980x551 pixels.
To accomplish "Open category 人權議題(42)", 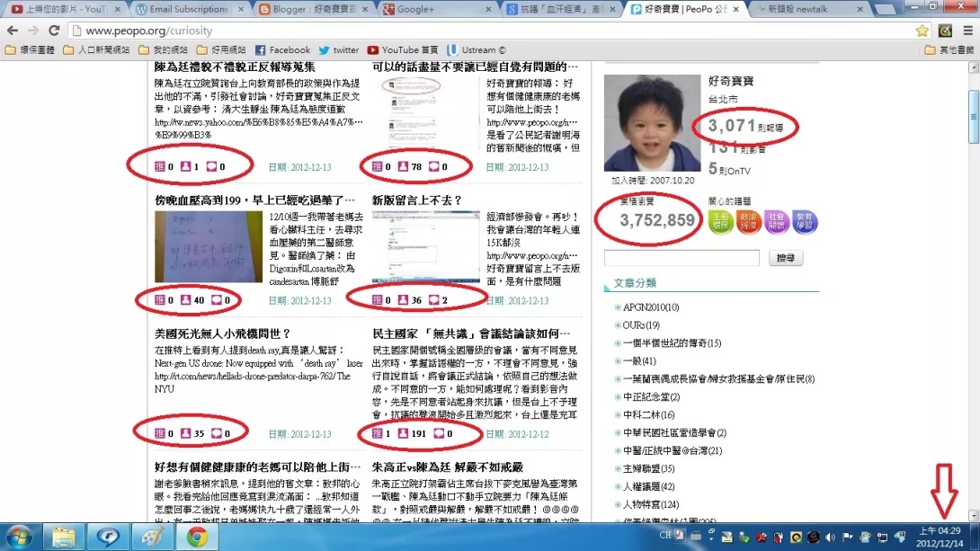I will (649, 486).
